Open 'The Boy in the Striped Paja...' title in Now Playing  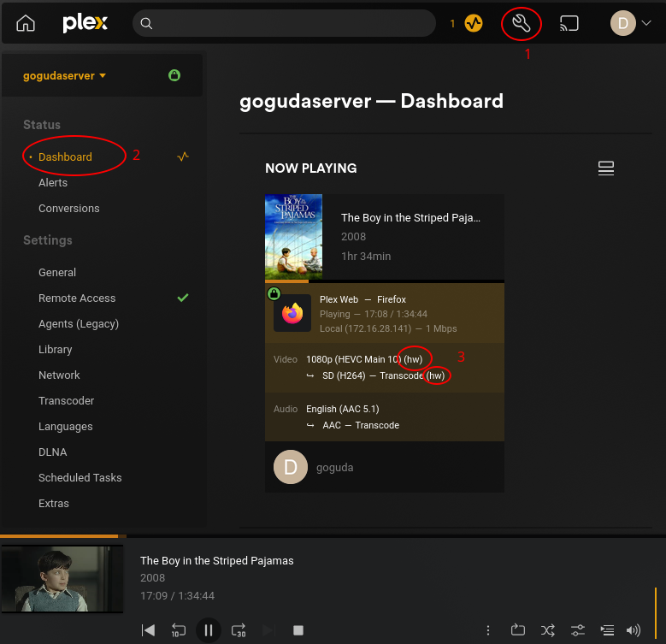coord(410,217)
